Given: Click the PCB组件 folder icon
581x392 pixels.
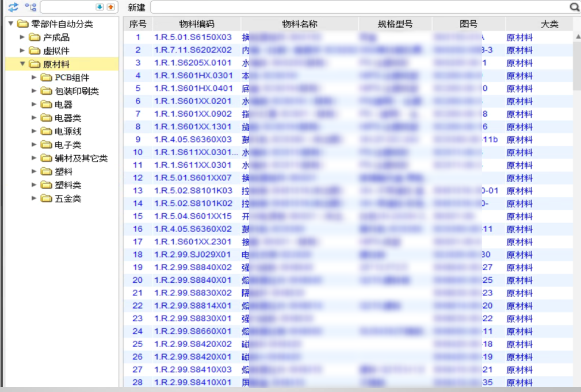Looking at the screenshot, I should (x=47, y=78).
